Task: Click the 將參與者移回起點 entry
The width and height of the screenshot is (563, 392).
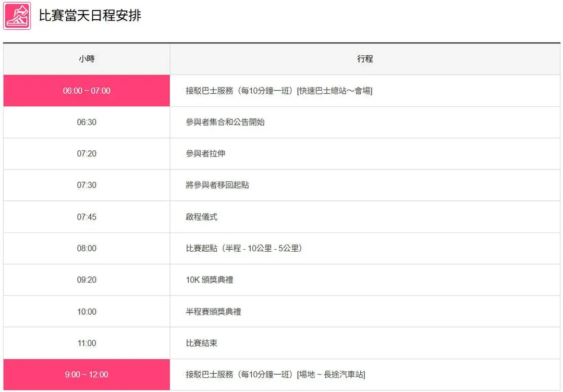Action: point(217,185)
